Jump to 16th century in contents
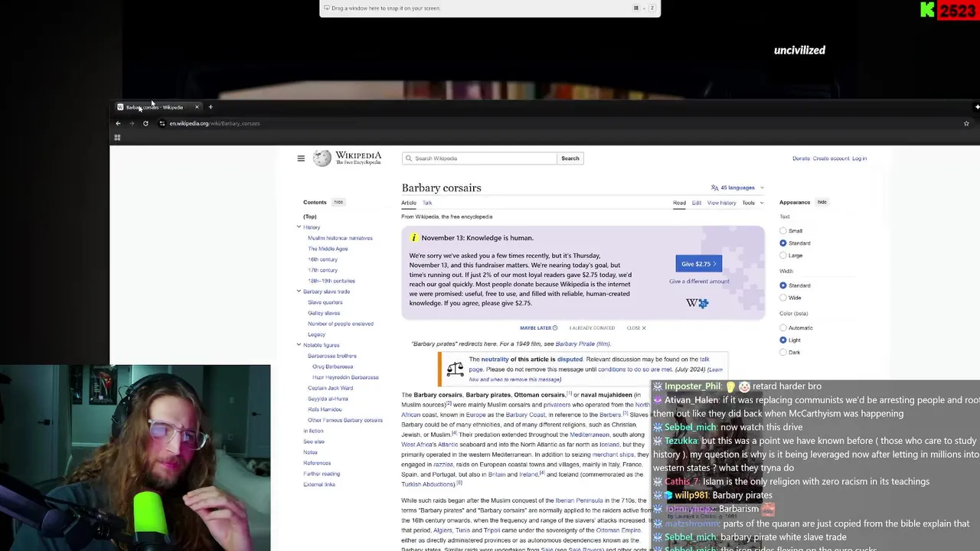The width and height of the screenshot is (980, 551). click(322, 259)
